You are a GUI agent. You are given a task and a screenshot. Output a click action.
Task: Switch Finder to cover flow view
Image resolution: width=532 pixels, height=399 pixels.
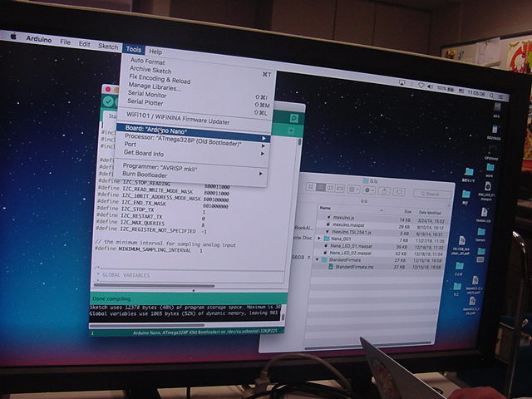tap(340, 189)
